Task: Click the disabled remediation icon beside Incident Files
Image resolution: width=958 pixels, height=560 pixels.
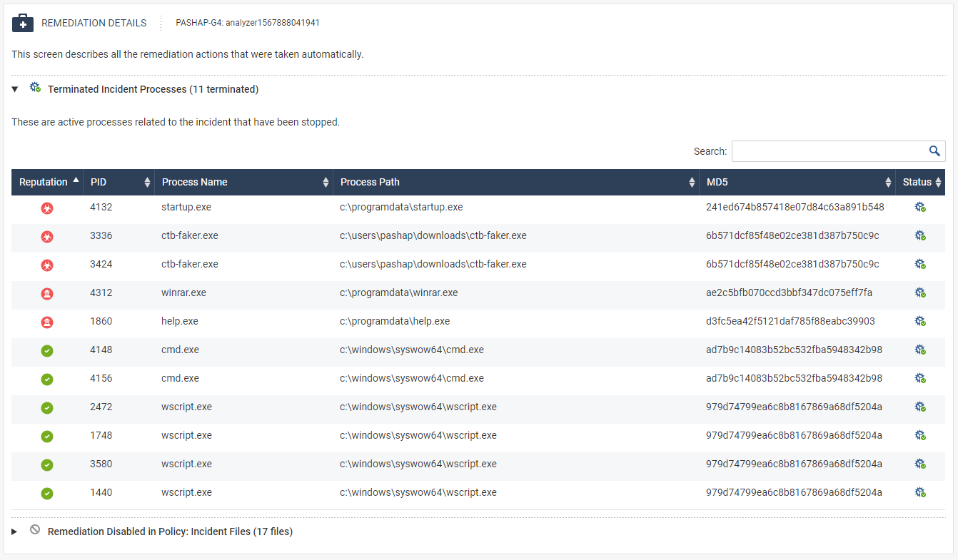Action: (35, 530)
